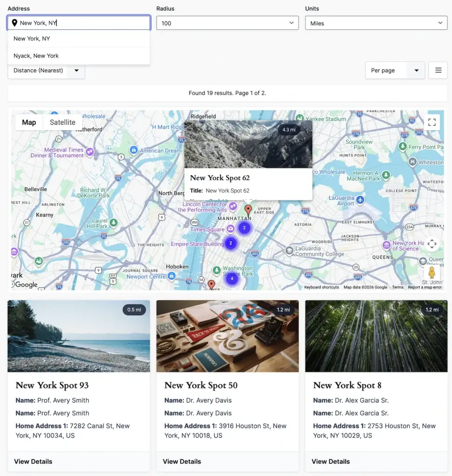452x476 pixels.
Task: Click the mountain photo in the map popup
Action: click(x=248, y=144)
